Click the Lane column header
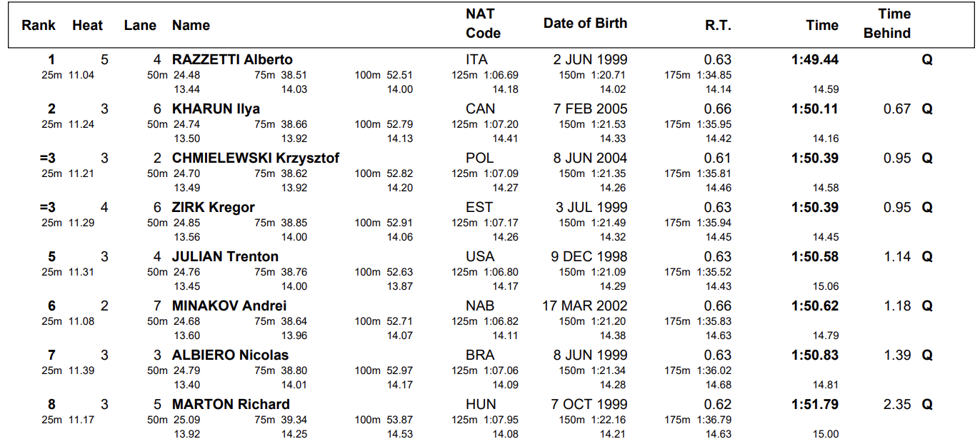The height and width of the screenshot is (439, 980). pos(140,25)
